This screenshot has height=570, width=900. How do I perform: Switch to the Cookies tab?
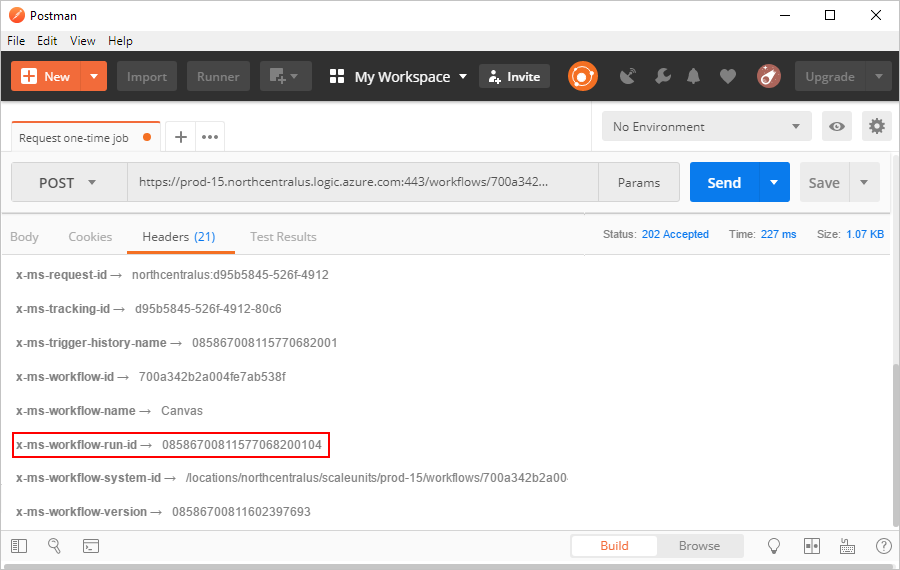pos(90,236)
